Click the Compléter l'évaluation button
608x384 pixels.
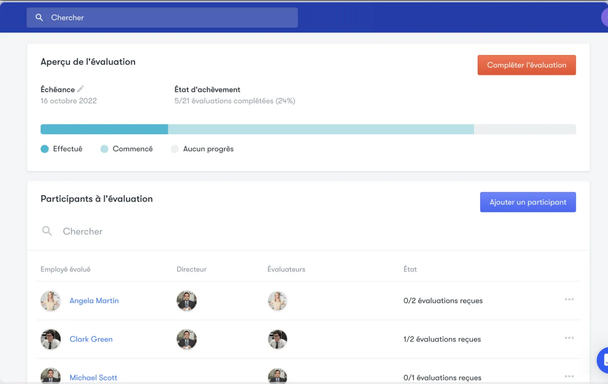tap(527, 65)
